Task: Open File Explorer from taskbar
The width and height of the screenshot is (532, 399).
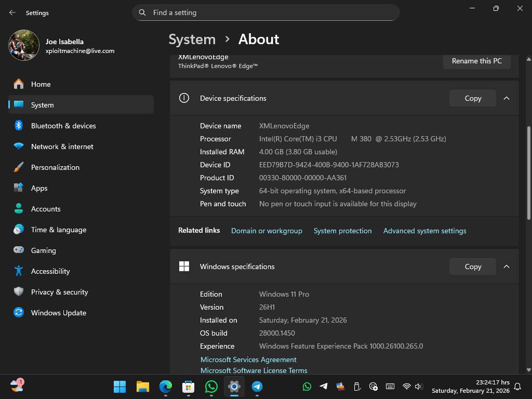Action: coord(142,387)
